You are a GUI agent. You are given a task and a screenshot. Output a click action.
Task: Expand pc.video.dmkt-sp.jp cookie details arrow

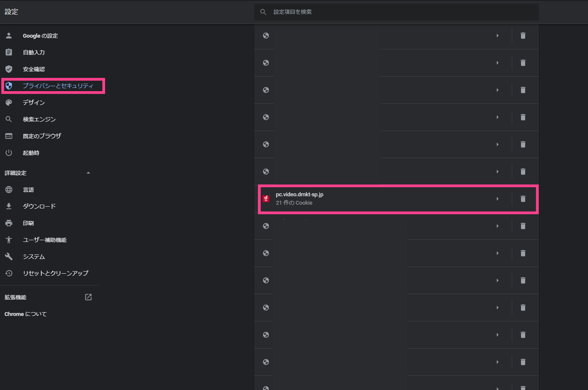(x=498, y=199)
